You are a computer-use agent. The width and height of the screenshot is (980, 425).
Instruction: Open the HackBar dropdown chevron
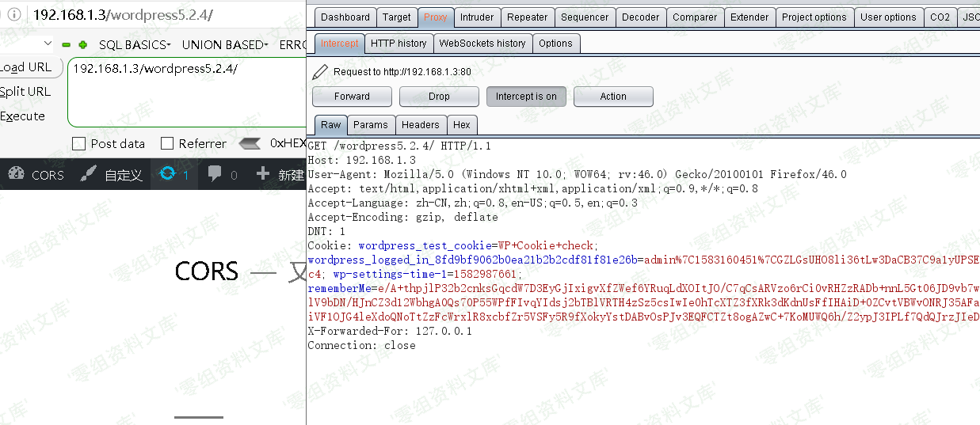48,44
